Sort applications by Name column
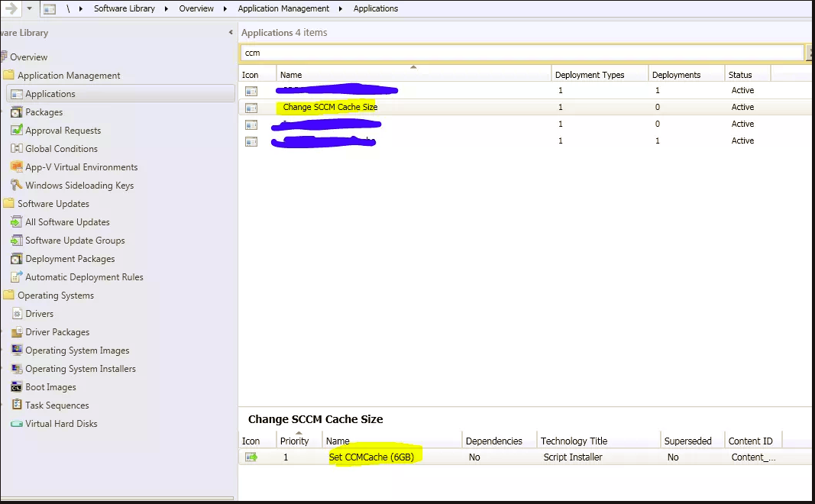Viewport: 815px width, 504px height. click(414, 74)
